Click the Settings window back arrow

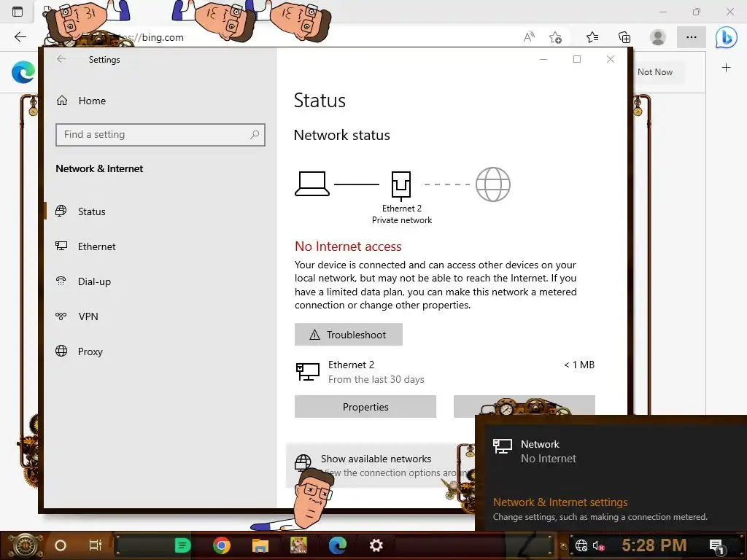point(61,59)
